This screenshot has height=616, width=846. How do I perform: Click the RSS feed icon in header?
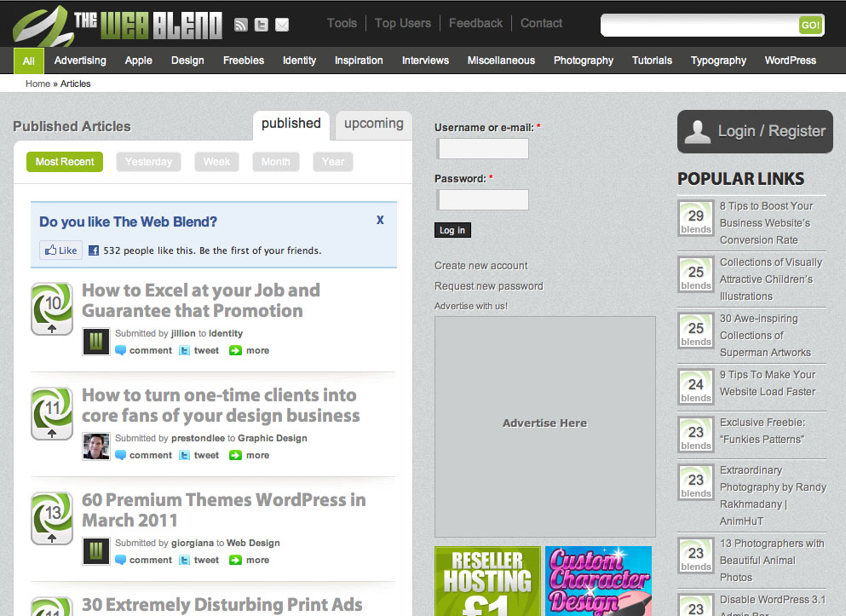tap(241, 25)
